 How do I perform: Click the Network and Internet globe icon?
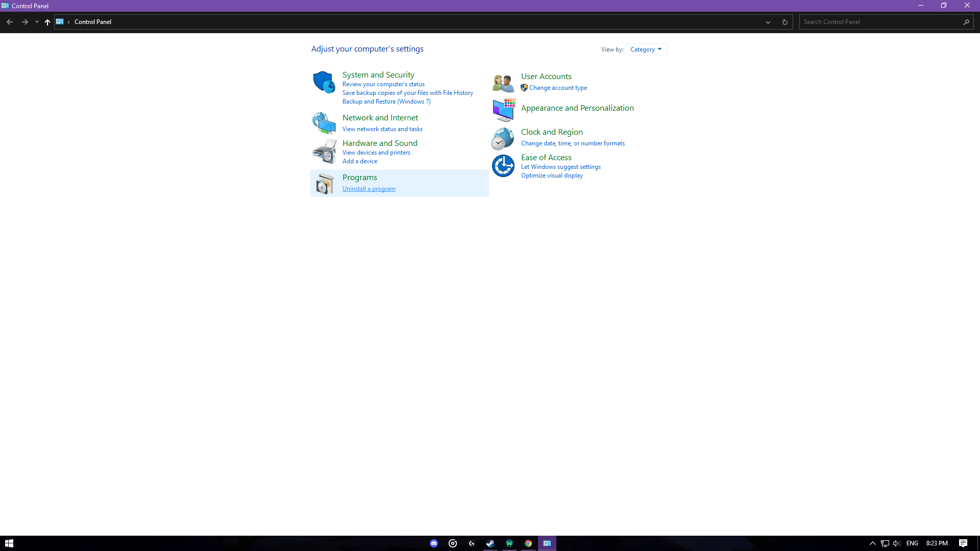pyautogui.click(x=324, y=123)
